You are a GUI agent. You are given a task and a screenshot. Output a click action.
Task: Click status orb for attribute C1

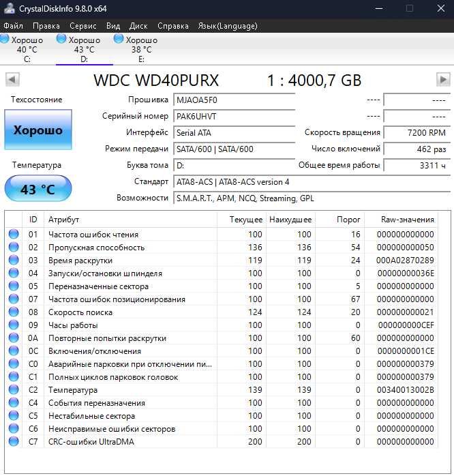(x=14, y=376)
